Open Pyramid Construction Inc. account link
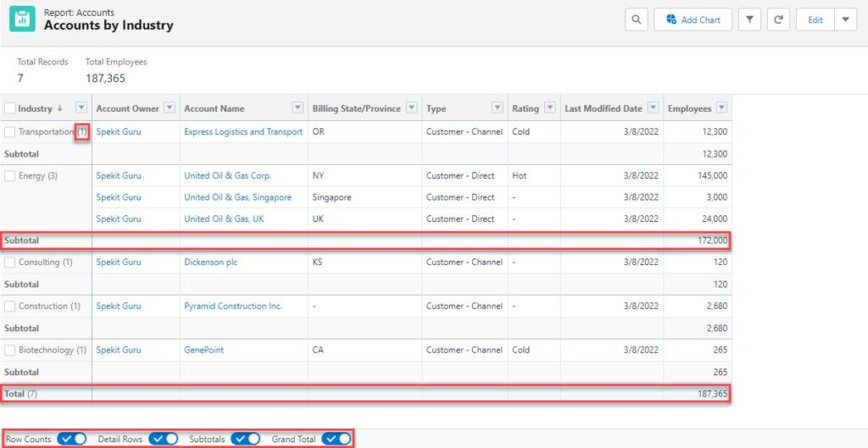 [x=233, y=306]
